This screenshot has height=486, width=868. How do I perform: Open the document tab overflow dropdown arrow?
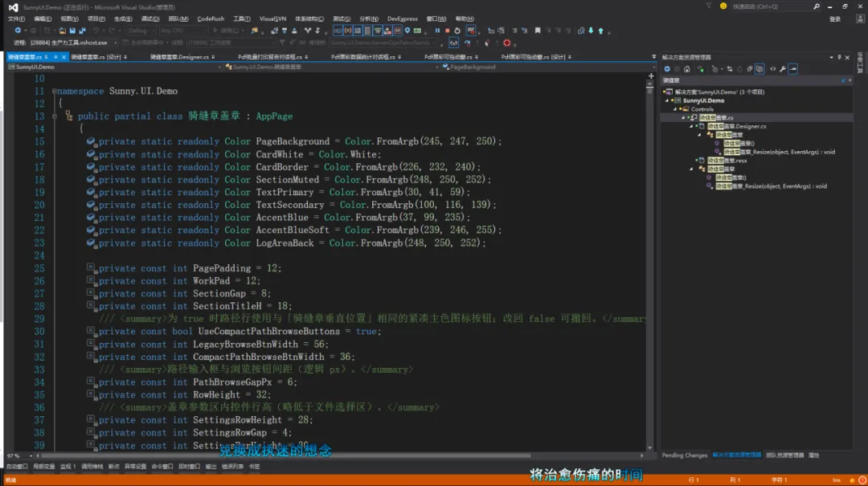(x=653, y=57)
